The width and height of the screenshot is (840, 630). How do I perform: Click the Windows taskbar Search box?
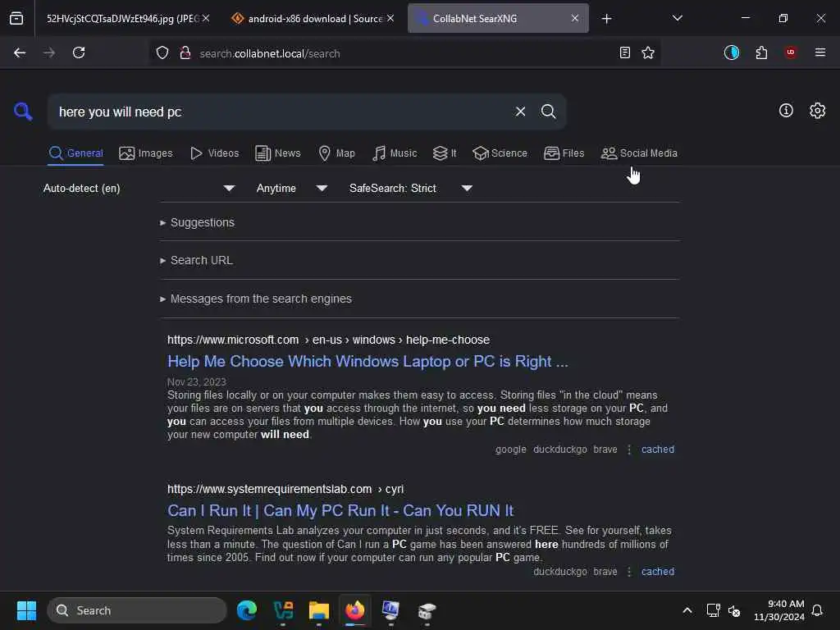click(x=137, y=610)
